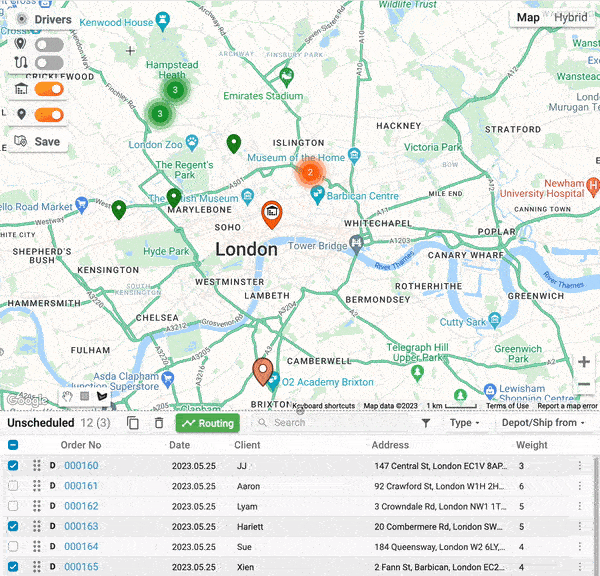Click drag handle of order 000165

pos(37,566)
